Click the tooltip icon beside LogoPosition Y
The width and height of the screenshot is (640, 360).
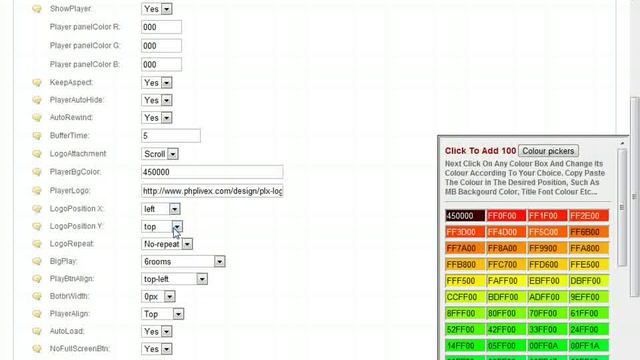37,226
